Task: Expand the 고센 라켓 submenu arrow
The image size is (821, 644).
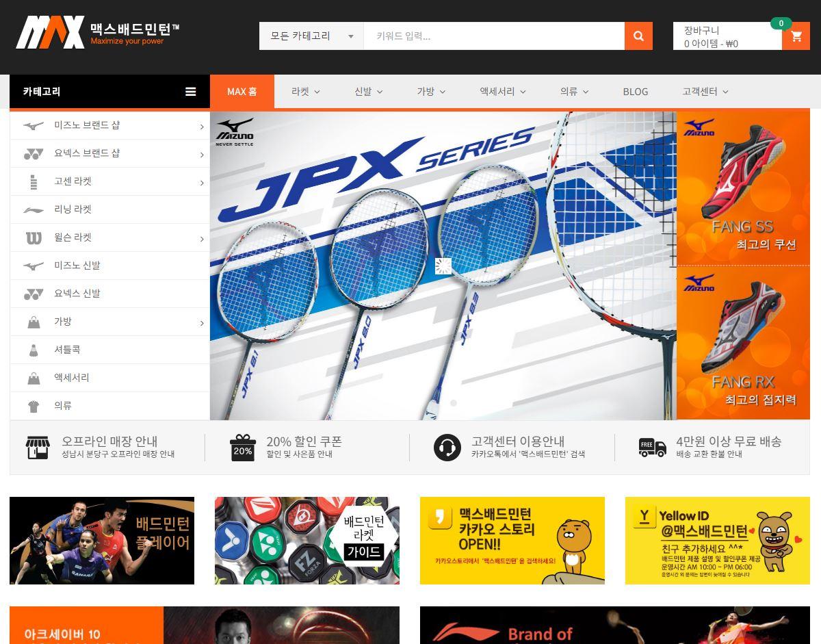Action: [202, 183]
